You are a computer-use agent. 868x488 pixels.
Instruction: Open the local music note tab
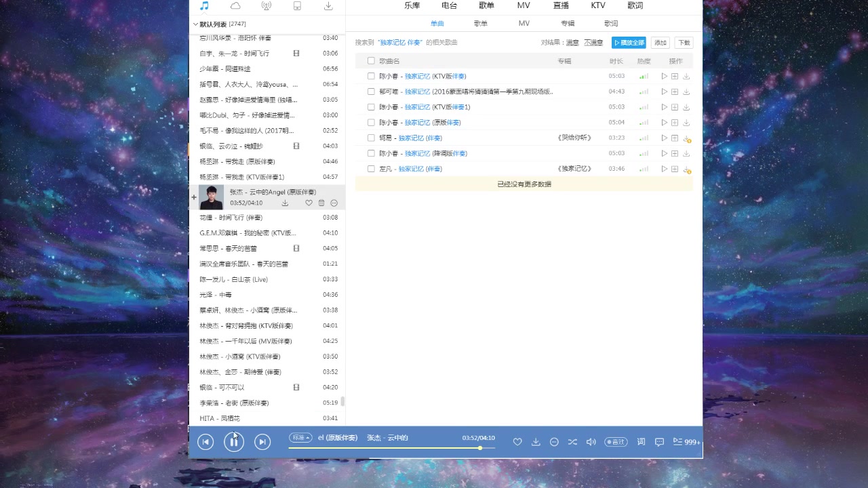(204, 6)
